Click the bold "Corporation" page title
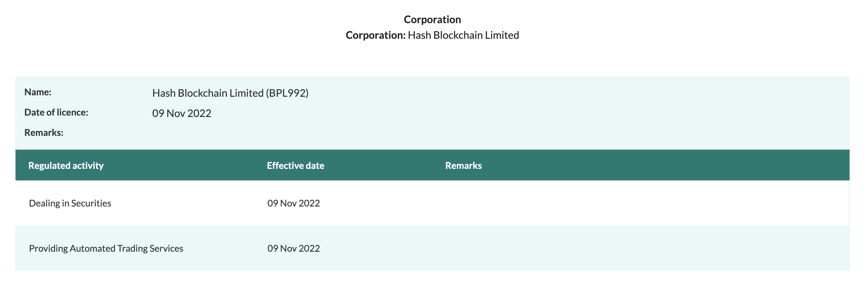868x285 pixels. [432, 20]
